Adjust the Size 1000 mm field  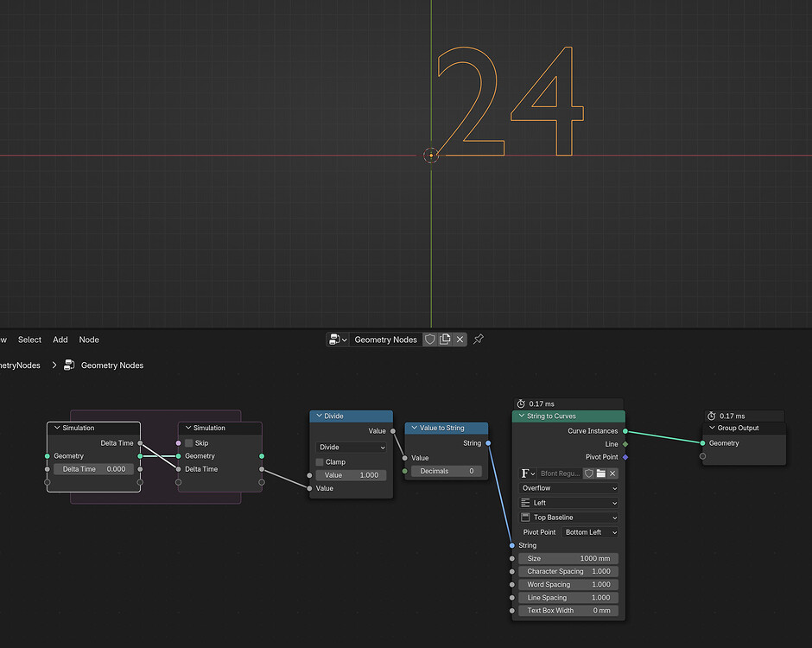568,558
